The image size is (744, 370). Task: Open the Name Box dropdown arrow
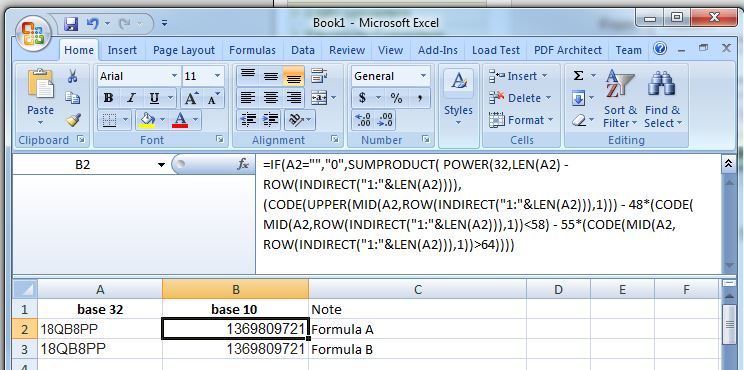pos(161,165)
